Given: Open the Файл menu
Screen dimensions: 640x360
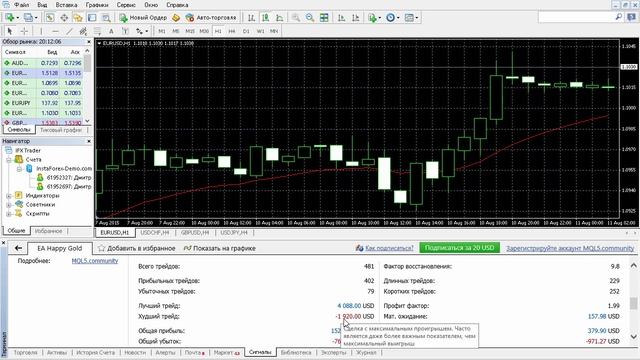Looking at the screenshot, I should (21, 5).
